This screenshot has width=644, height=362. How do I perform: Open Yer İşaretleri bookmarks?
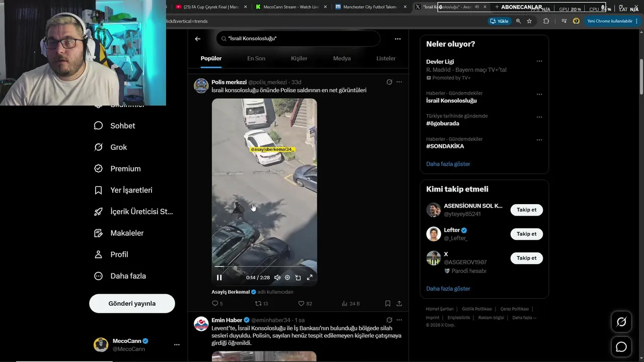pyautogui.click(x=123, y=190)
